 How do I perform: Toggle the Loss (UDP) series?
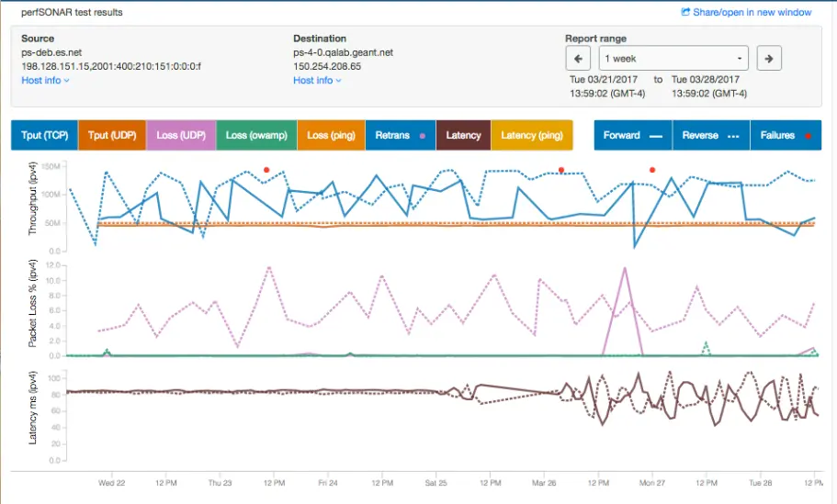tap(181, 136)
